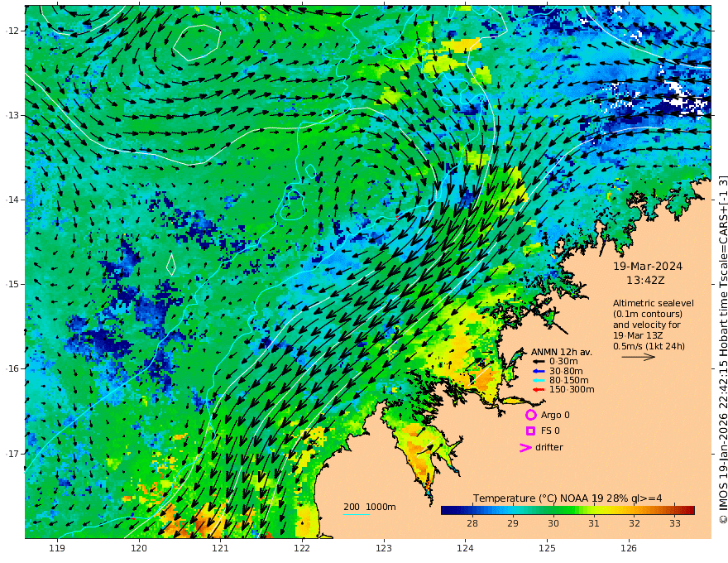This screenshot has height=563, width=728.
Task: Click the red 150-300m arrow legend icon
Action: 538,390
